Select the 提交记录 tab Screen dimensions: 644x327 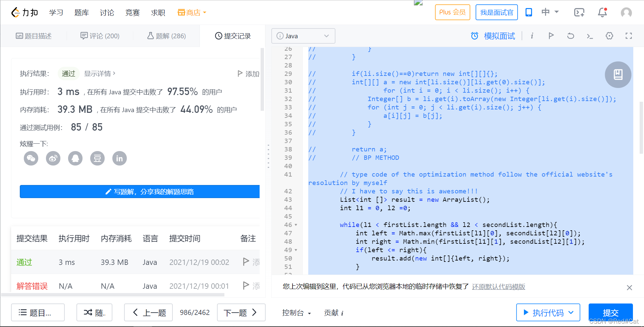(233, 36)
